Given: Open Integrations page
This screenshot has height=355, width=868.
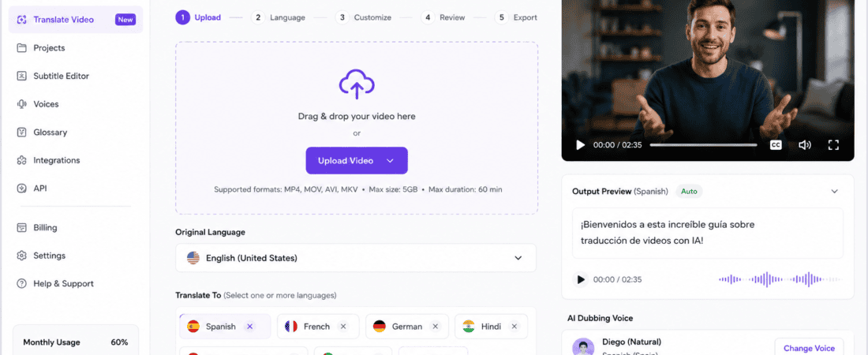Looking at the screenshot, I should pyautogui.click(x=57, y=160).
